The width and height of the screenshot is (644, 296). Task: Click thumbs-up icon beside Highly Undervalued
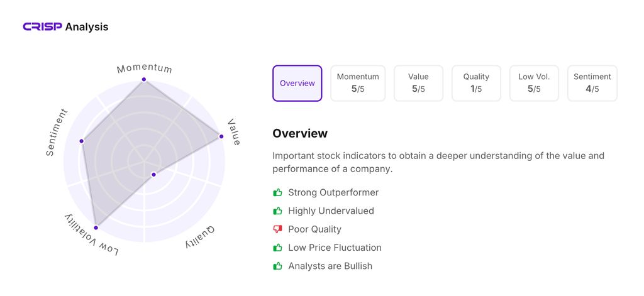[277, 211]
